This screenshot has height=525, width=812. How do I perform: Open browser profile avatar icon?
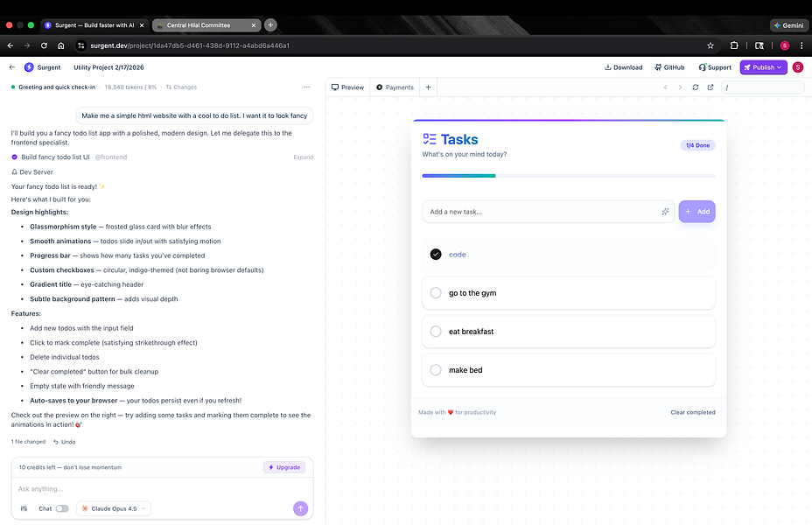click(785, 45)
